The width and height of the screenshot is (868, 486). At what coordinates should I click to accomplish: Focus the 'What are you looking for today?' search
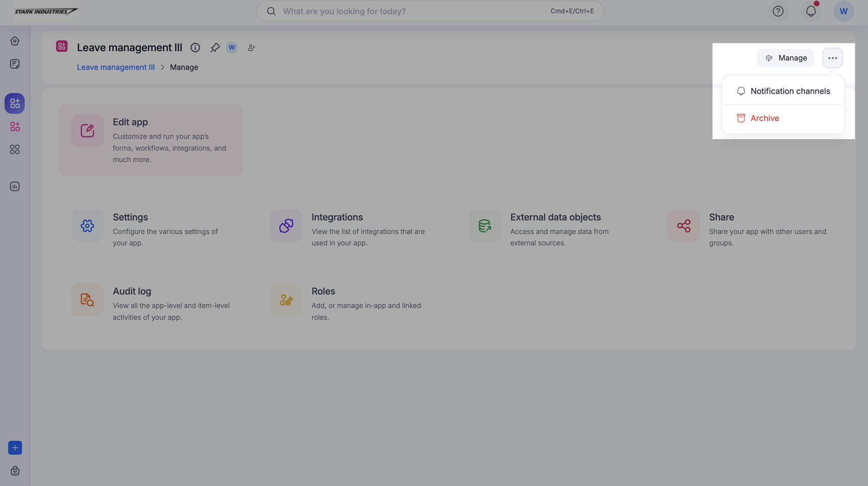(430, 11)
